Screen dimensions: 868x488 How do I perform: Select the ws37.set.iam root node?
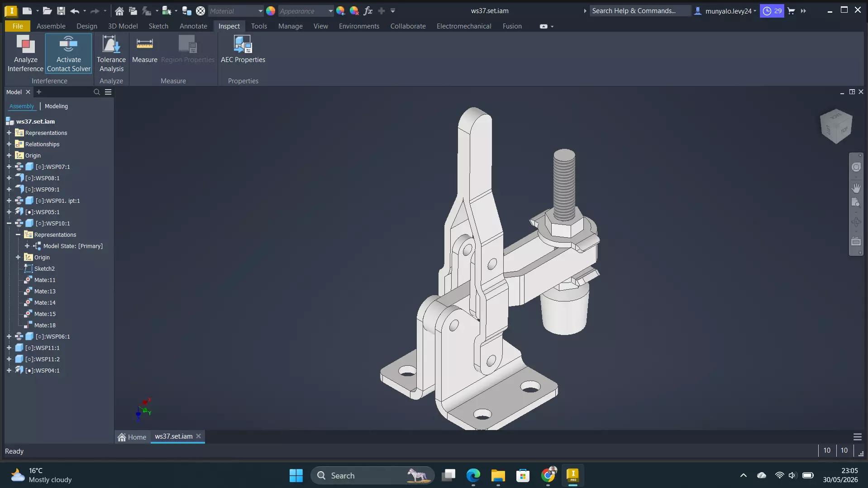pyautogui.click(x=35, y=121)
